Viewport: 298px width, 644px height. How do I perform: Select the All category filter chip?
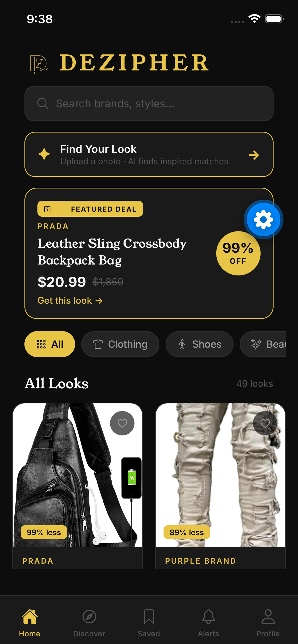pos(50,344)
